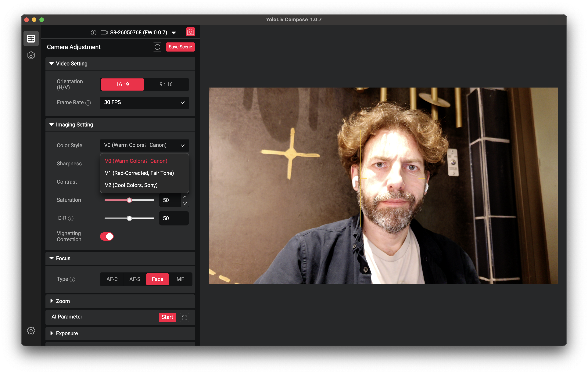Click the red snapshot camera icon
588x374 pixels.
point(190,32)
